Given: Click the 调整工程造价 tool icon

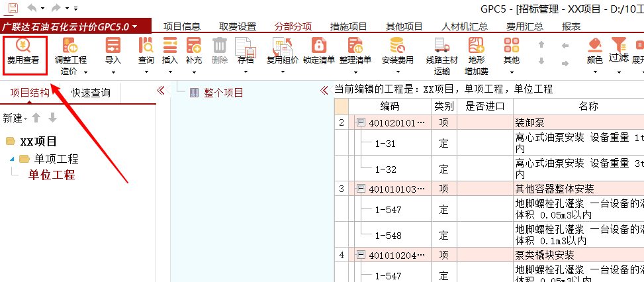Looking at the screenshot, I should 70,45.
